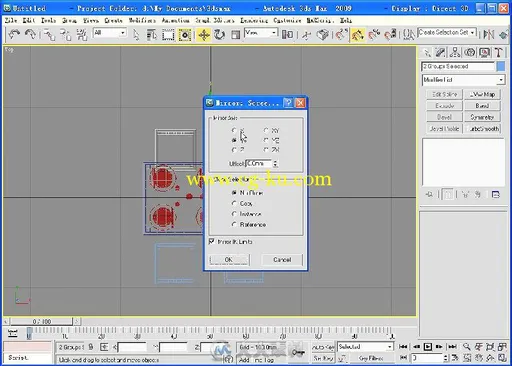Viewport: 512px width, 366px height.
Task: Open the Rendering menu
Action: click(254, 20)
